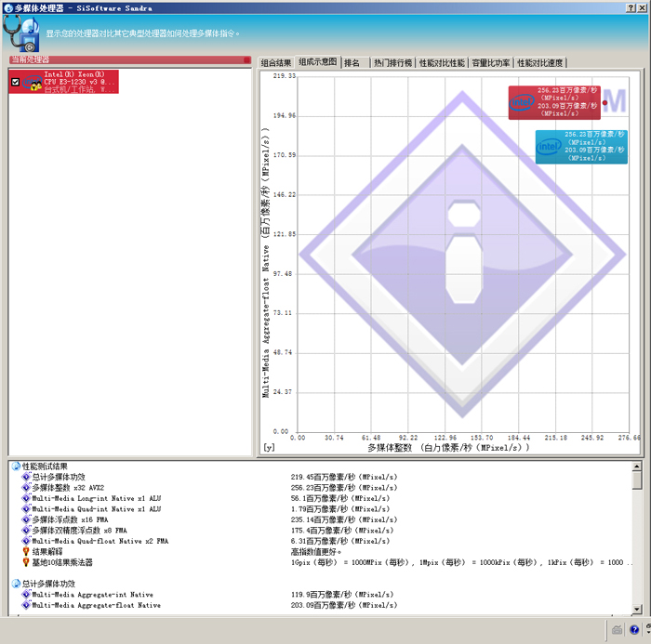Click the red data point on the chart

click(604, 102)
